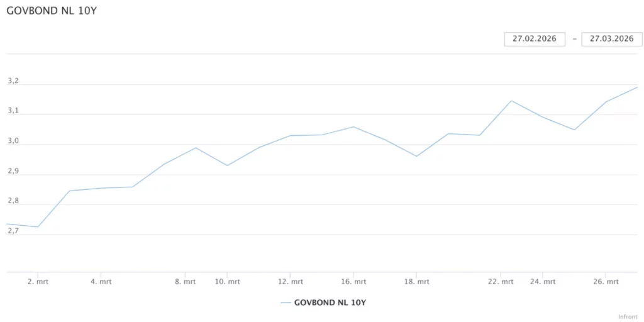Click the 22. mrt x-axis label
Screen dimensions: 644x322
click(501, 282)
